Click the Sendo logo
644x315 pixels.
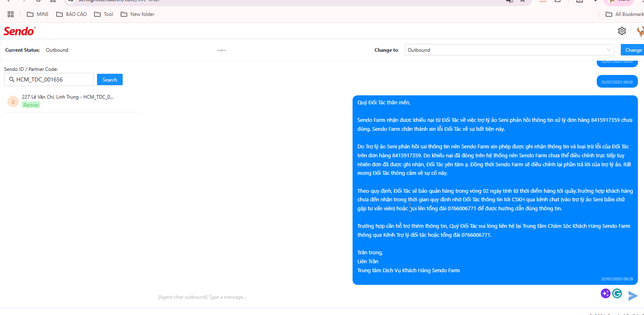pyautogui.click(x=20, y=31)
